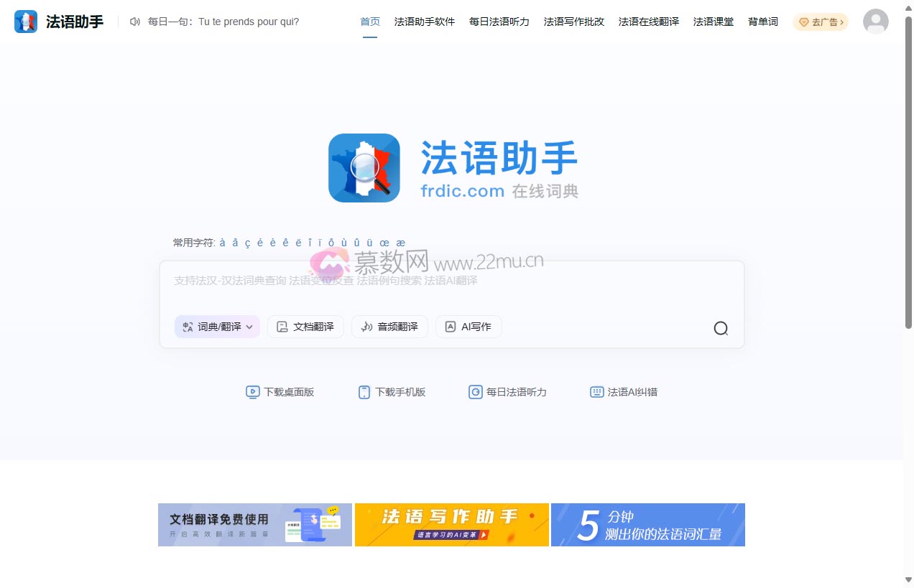914x588 pixels.
Task: Switch to the 每日法语听力 navigation tab
Action: point(498,22)
